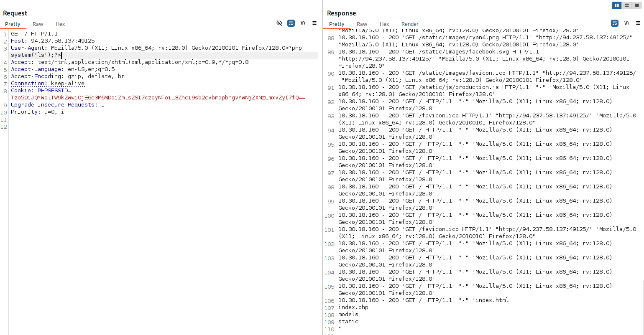Select the side-by-side split layout icon

tap(617, 5)
